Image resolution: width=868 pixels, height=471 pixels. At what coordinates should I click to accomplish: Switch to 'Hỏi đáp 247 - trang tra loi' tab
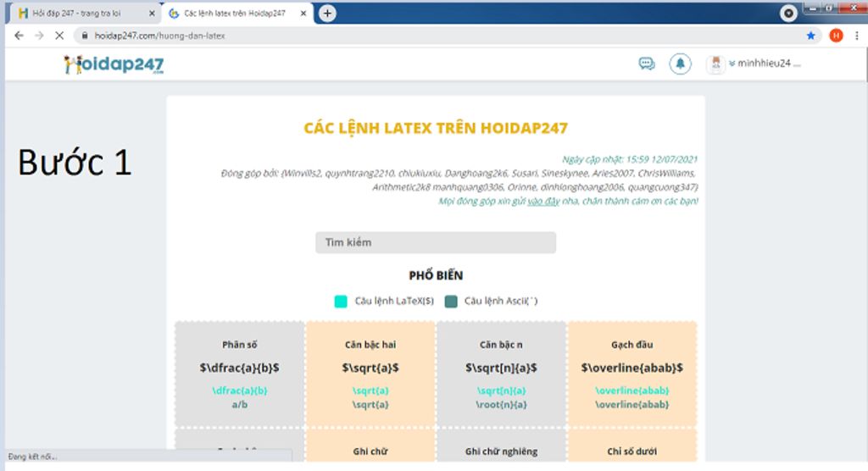(x=83, y=14)
